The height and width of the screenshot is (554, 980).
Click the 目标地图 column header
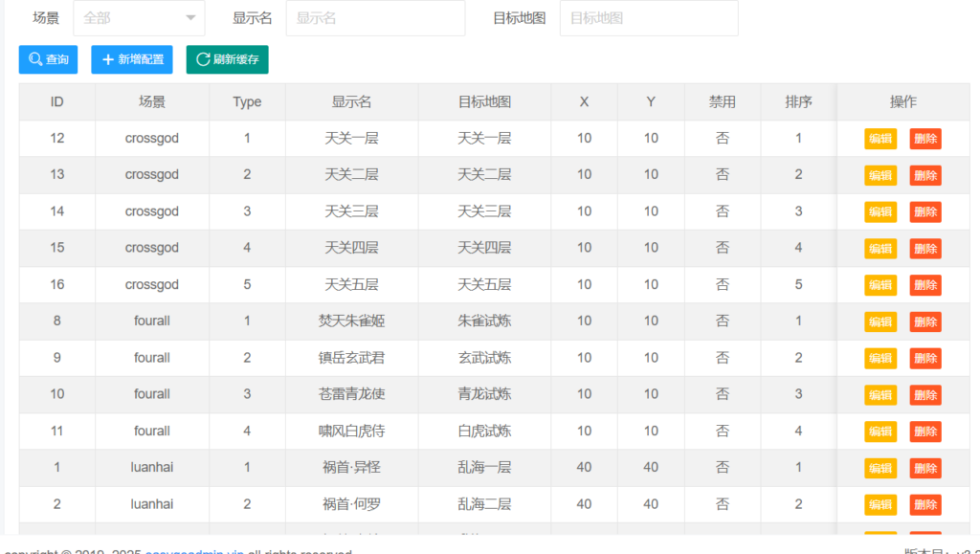[x=484, y=101]
